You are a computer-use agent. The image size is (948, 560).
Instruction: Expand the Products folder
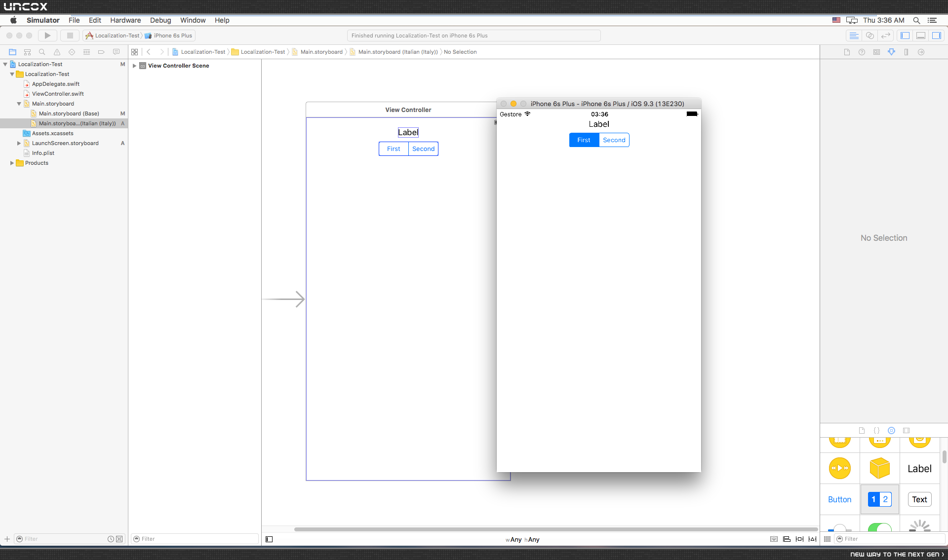tap(12, 163)
